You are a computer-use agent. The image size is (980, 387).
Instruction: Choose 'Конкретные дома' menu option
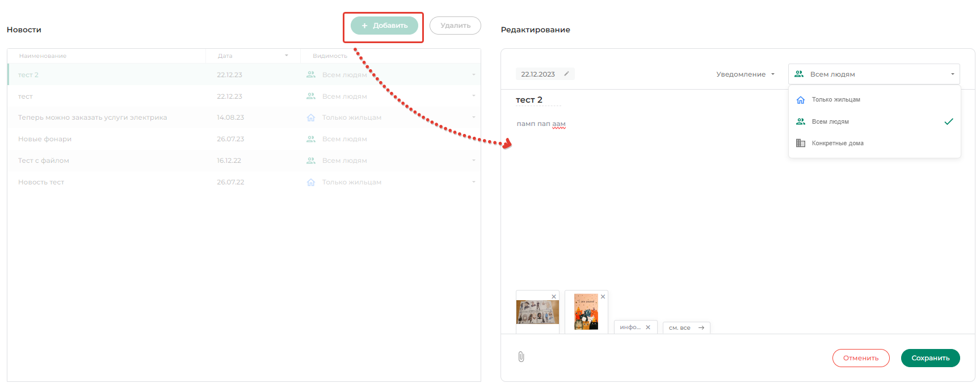(838, 144)
